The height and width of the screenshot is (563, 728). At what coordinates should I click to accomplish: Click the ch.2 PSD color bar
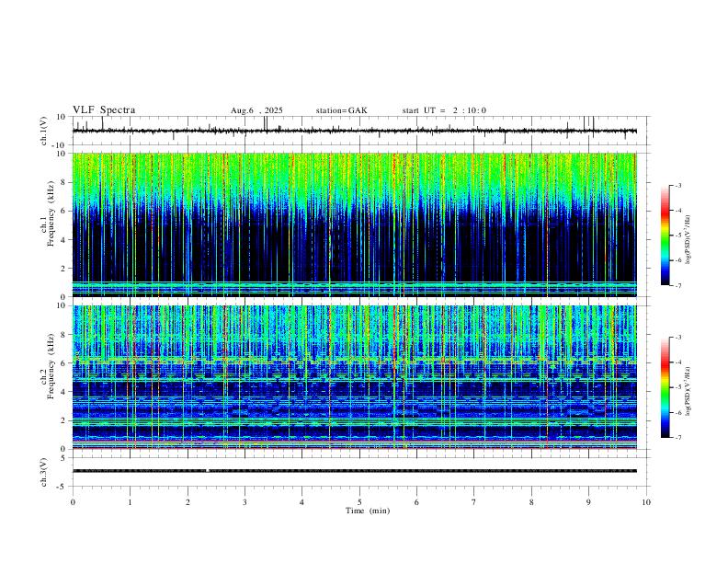[x=665, y=387]
